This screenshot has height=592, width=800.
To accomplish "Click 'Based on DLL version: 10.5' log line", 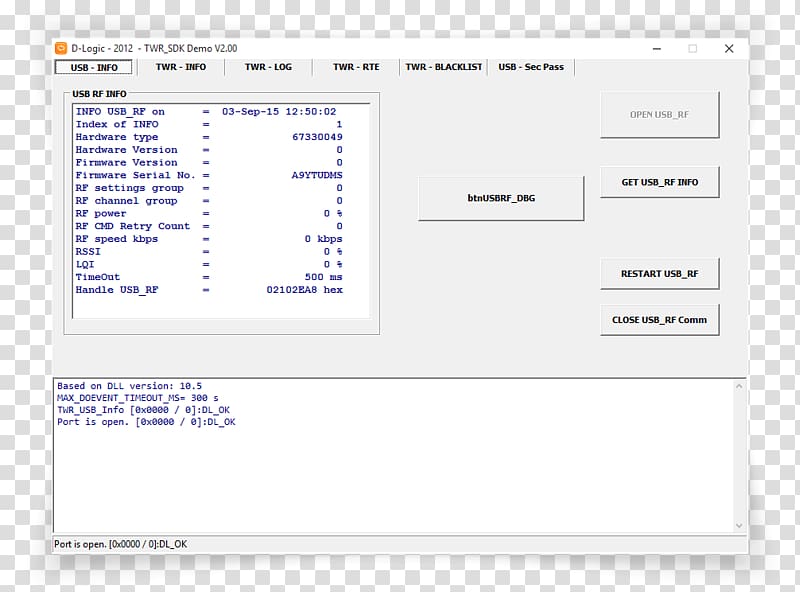I will (x=130, y=386).
